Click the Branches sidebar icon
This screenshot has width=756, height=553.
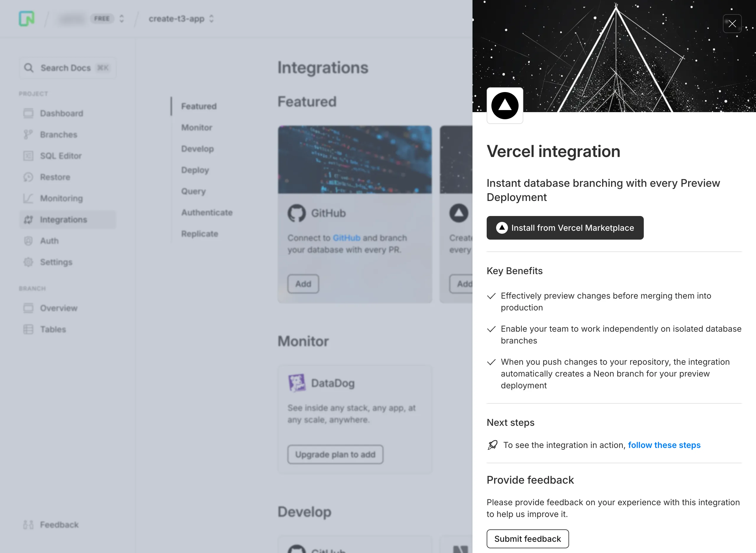click(x=28, y=135)
